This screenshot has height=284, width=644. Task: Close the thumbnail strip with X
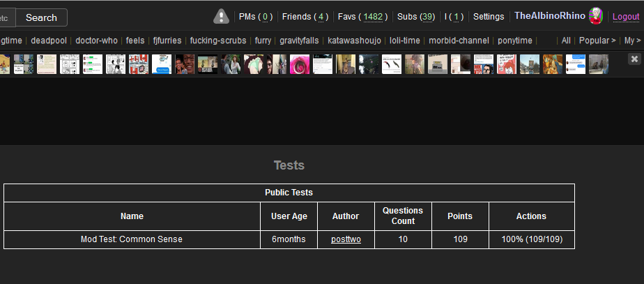click(634, 59)
